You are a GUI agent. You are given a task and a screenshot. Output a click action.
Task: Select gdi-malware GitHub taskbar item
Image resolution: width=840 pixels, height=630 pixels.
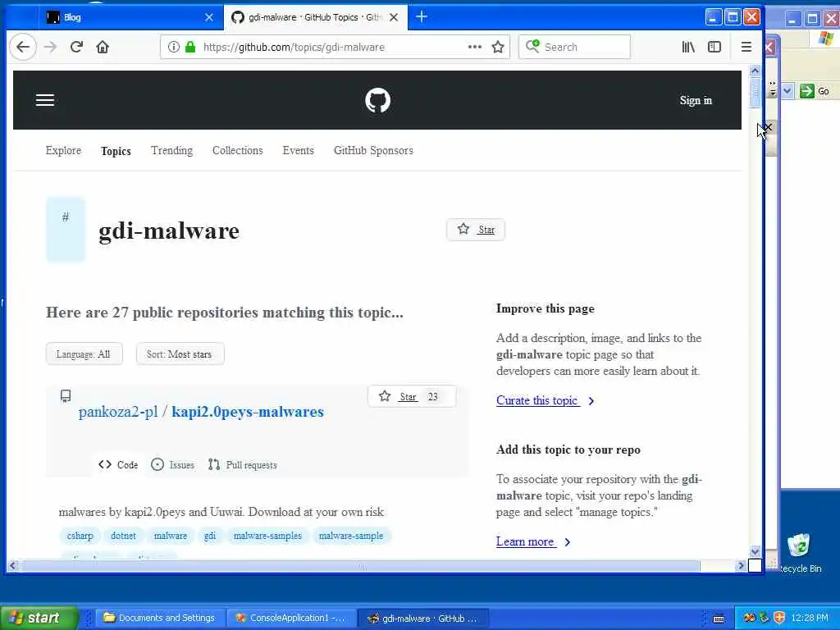coord(423,618)
